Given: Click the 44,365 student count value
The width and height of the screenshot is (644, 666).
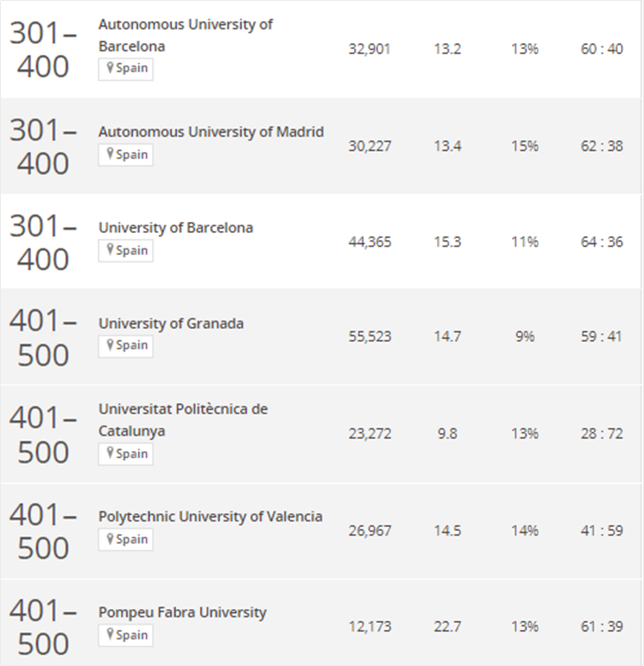Looking at the screenshot, I should [370, 242].
